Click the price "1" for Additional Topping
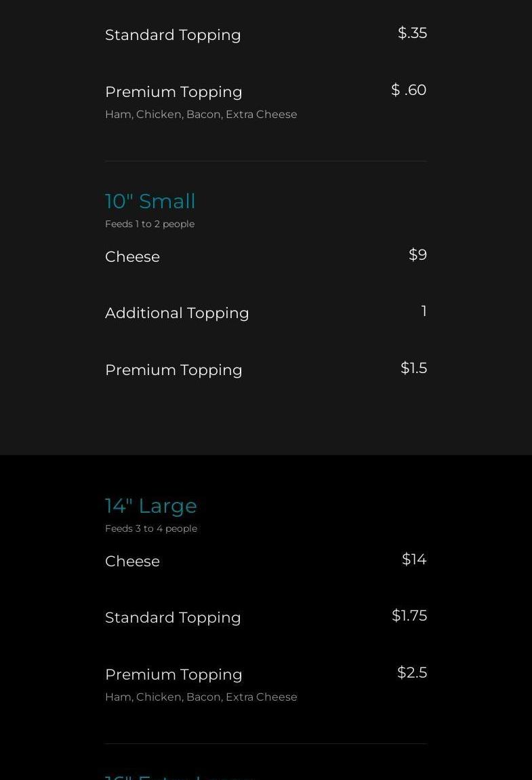 click(424, 311)
